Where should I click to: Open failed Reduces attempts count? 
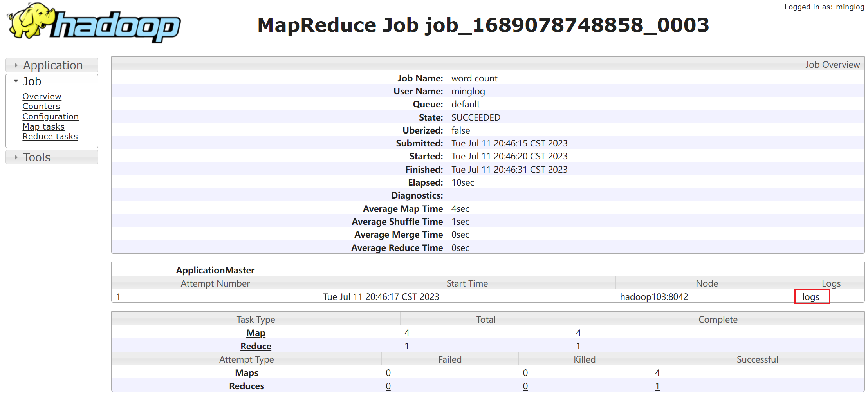pyautogui.click(x=388, y=386)
